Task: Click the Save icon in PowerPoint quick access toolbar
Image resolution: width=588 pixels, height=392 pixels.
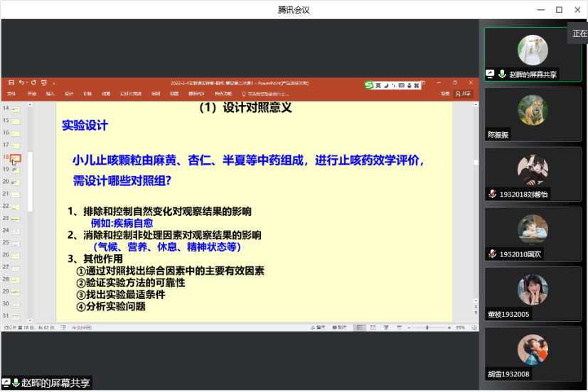Action: pos(11,82)
